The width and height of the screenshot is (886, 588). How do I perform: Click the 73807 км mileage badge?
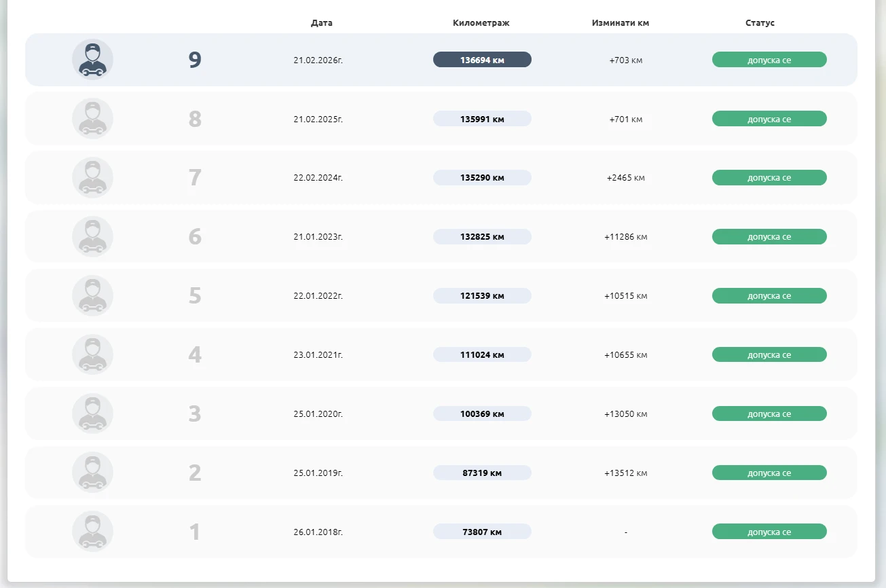click(482, 532)
